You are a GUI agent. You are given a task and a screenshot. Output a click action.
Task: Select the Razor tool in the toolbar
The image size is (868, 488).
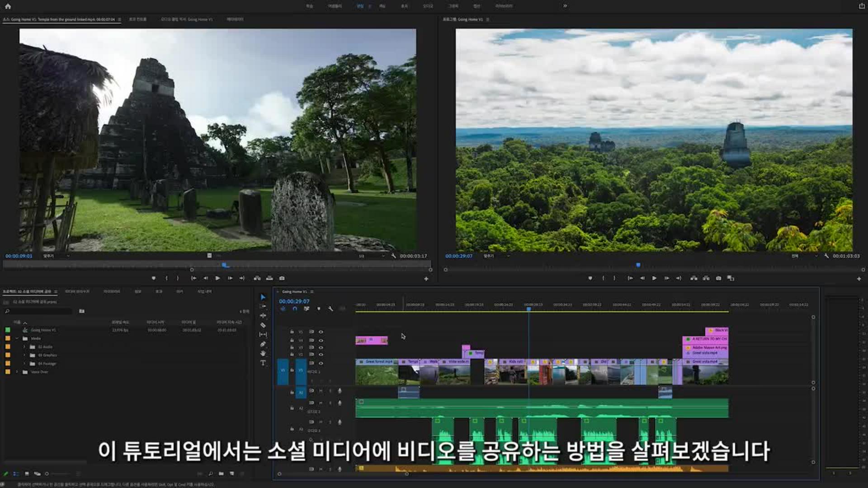263,325
